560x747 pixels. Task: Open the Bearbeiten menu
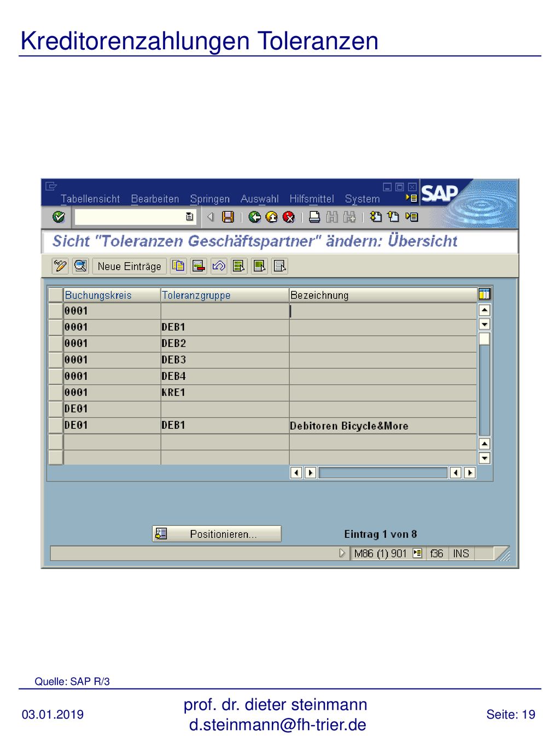click(x=155, y=199)
